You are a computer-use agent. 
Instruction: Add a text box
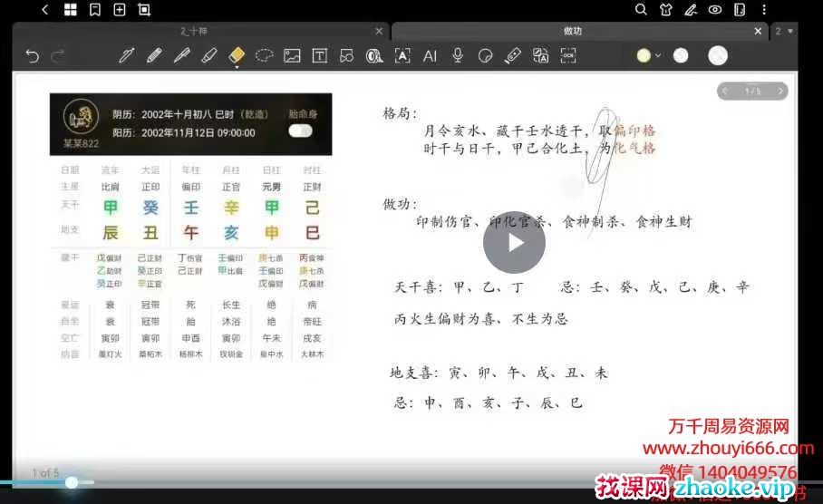319,56
